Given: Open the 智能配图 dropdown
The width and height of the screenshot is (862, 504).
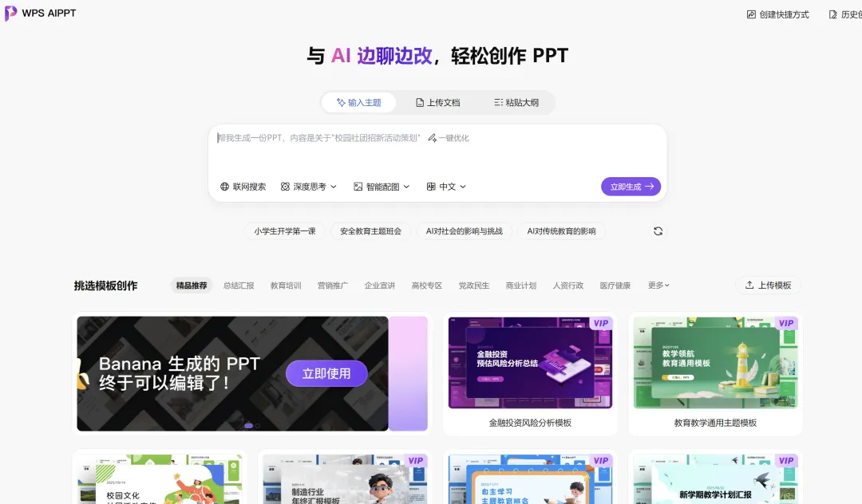Looking at the screenshot, I should [382, 187].
